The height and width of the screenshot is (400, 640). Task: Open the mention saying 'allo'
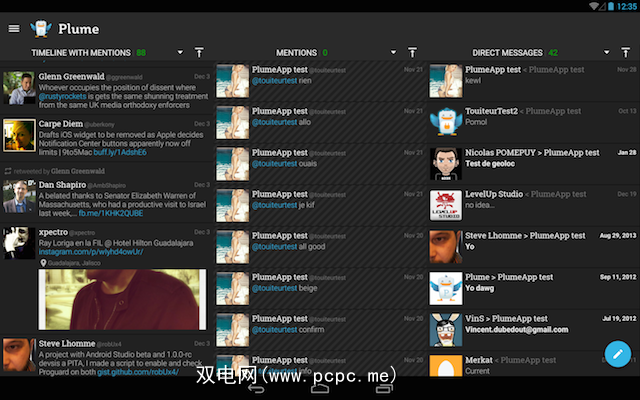click(320, 122)
